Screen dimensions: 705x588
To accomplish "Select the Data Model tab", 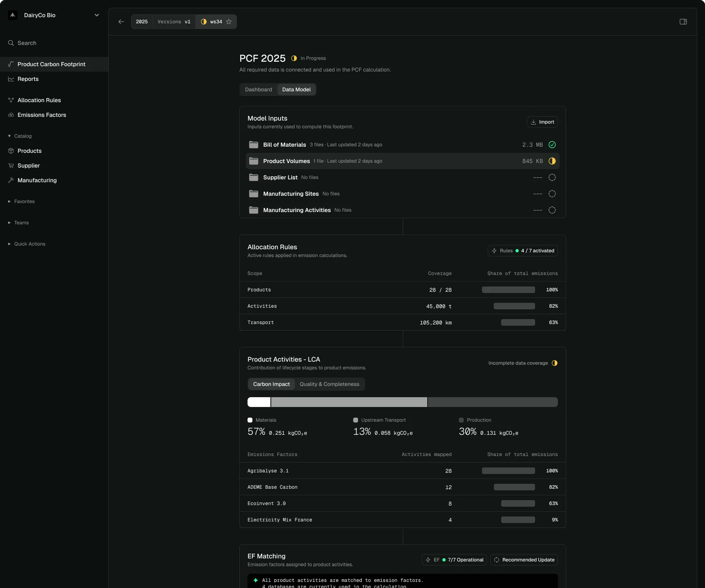I will (297, 89).
